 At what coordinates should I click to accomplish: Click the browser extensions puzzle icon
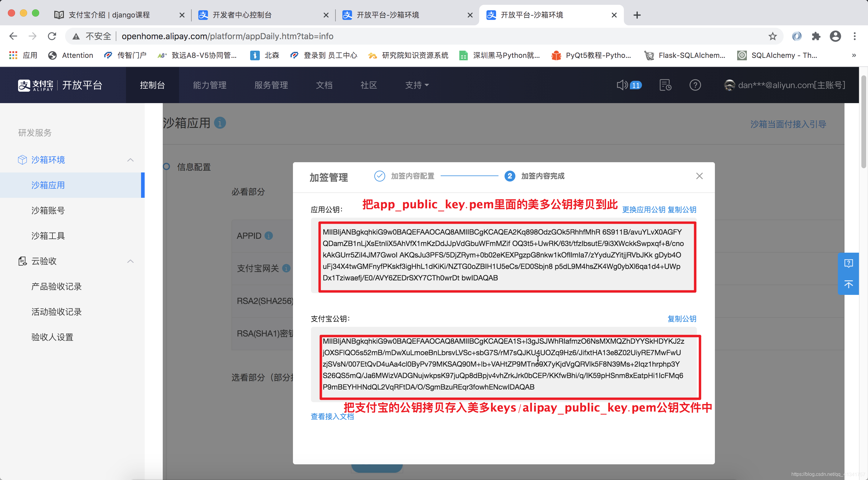pos(816,36)
